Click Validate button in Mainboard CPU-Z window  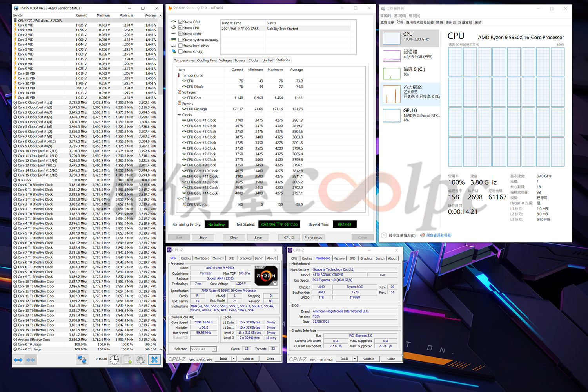(368, 359)
